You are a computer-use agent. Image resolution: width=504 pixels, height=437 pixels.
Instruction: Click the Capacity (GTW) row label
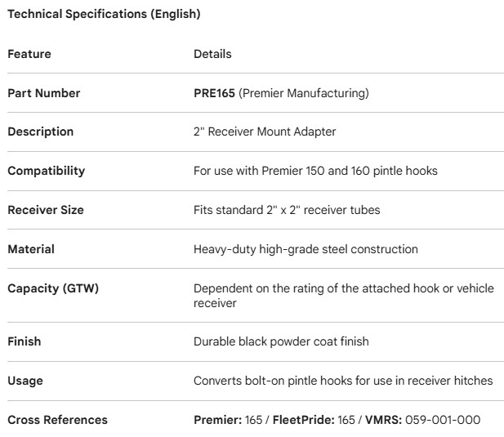[x=53, y=288]
